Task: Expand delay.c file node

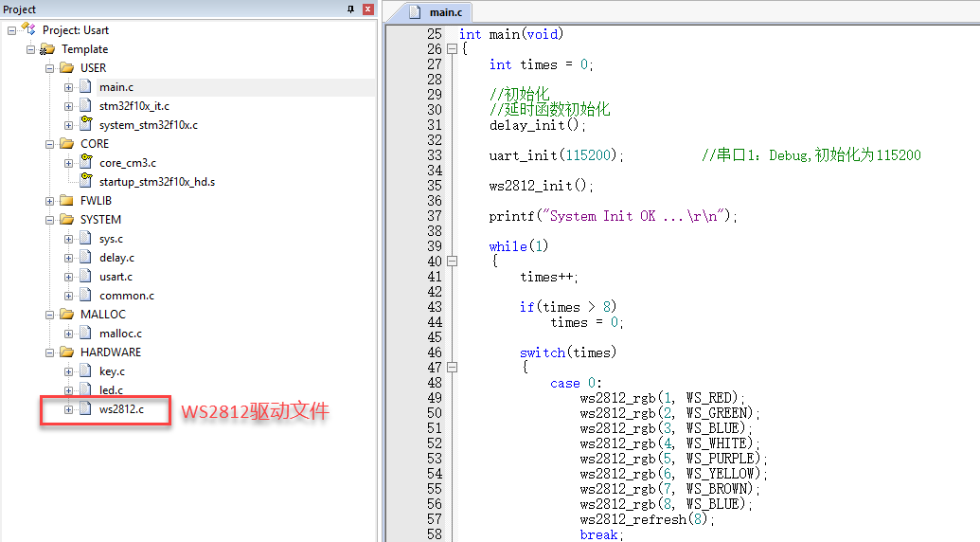Action: coord(69,258)
